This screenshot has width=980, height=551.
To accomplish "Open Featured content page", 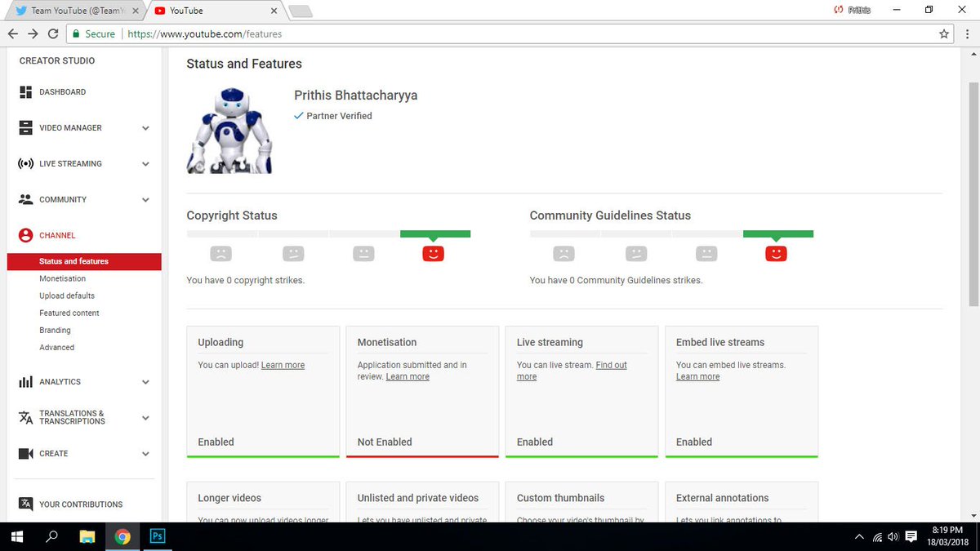I will [69, 313].
